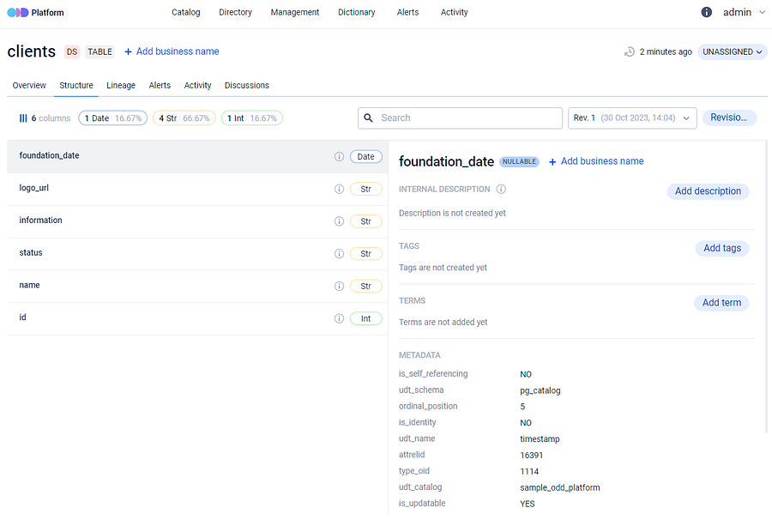Image resolution: width=772 pixels, height=532 pixels.
Task: Switch to the Lineage tab
Action: [121, 86]
